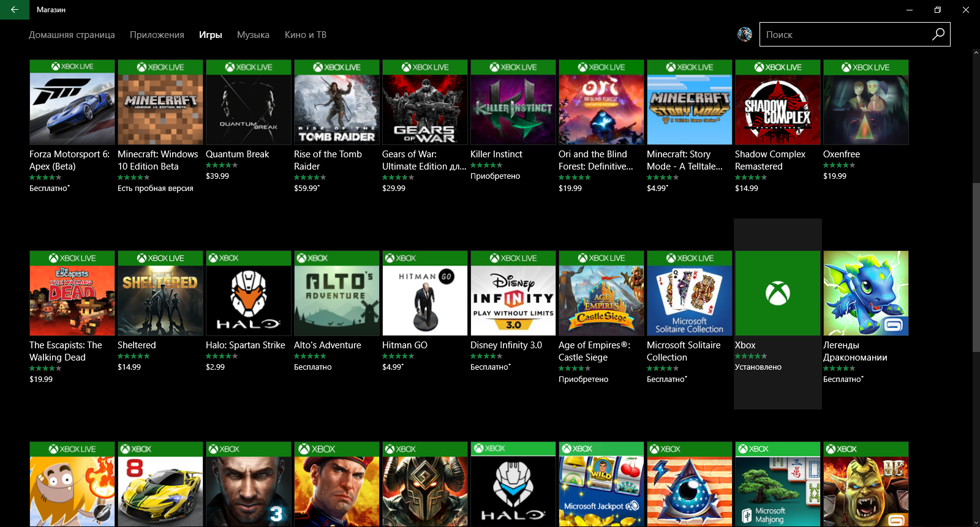Open the Hitman GO game tile
The width and height of the screenshot is (980, 527).
click(425, 293)
